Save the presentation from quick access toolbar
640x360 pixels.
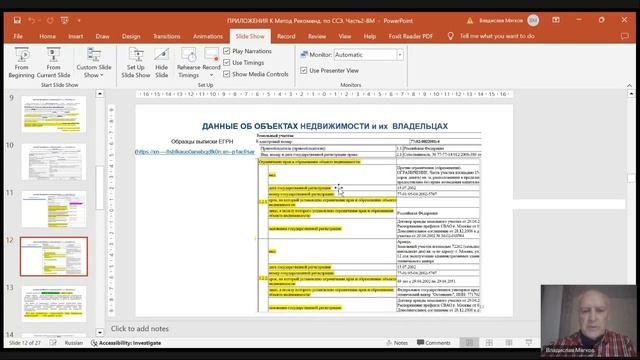17,20
